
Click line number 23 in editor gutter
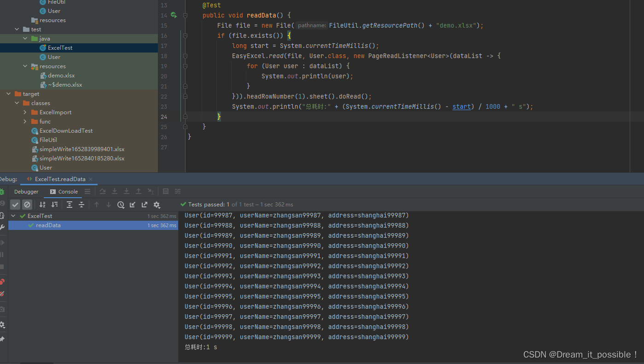pos(164,106)
